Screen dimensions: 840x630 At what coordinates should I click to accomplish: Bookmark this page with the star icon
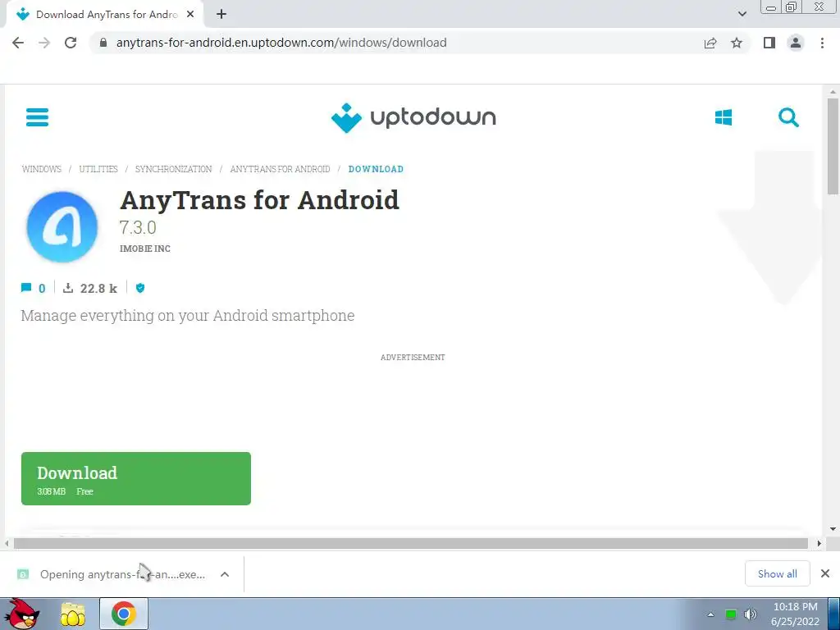pyautogui.click(x=737, y=43)
